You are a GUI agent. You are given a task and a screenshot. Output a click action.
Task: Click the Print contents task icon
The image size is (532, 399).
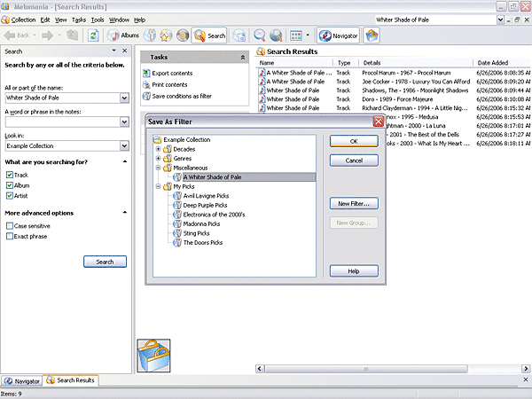click(x=146, y=84)
